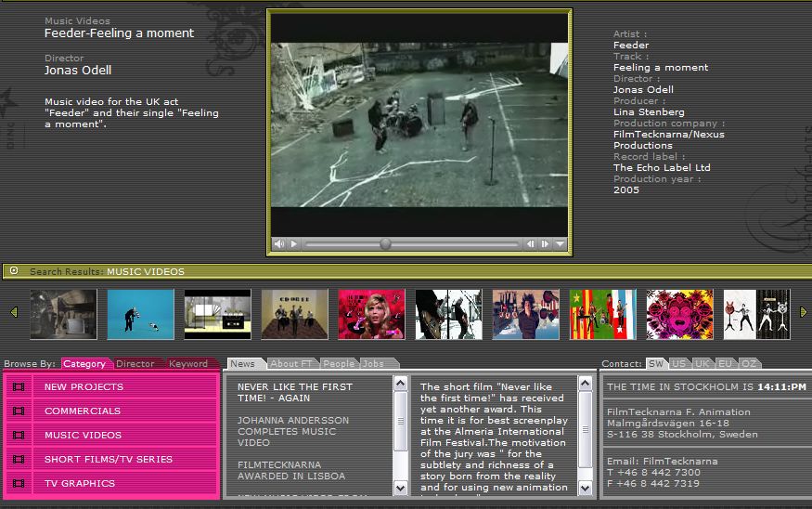
Task: Click film icon beside COMMERCIALS
Action: (x=19, y=411)
